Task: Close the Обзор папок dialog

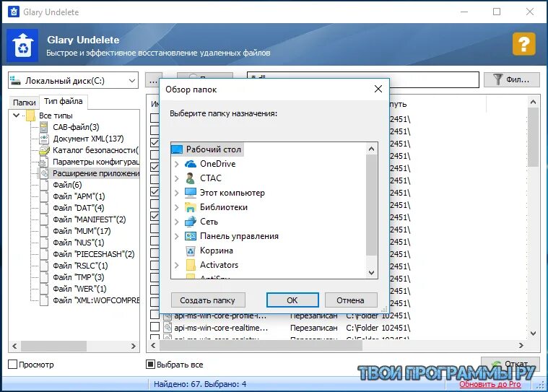Action: 378,89
